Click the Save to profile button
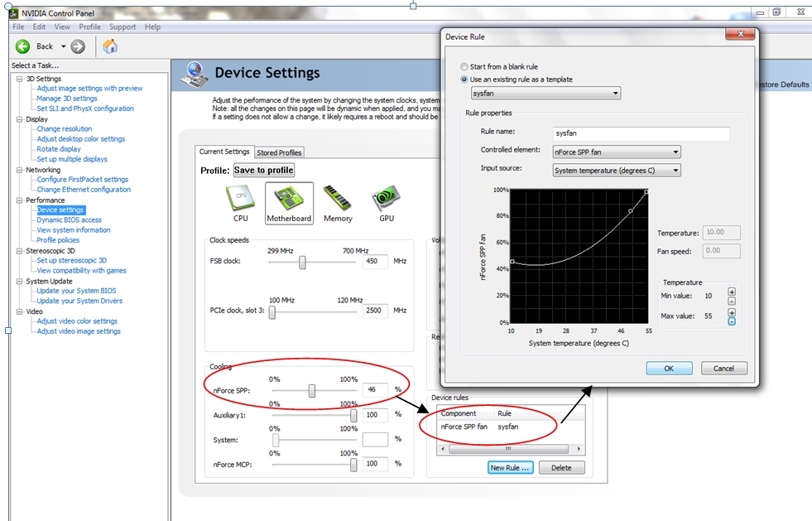The image size is (812, 521). [x=264, y=170]
